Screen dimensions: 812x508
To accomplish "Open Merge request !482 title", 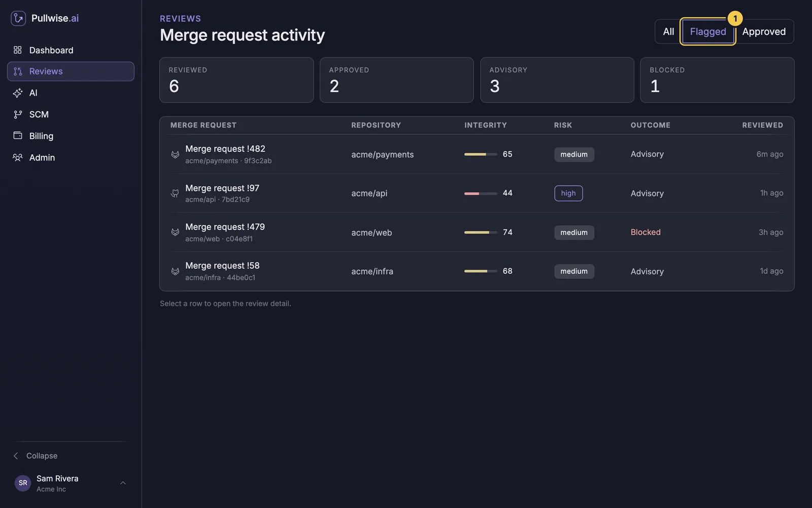I will click(225, 149).
